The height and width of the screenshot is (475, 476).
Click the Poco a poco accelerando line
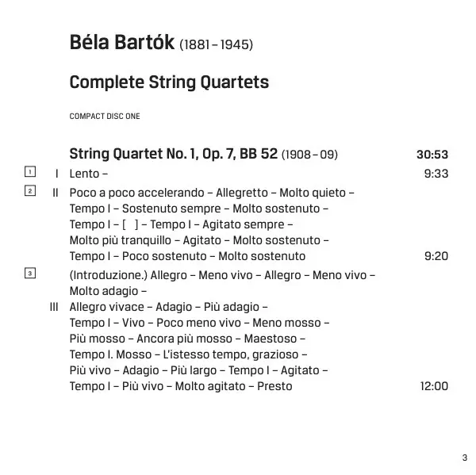[212, 193]
